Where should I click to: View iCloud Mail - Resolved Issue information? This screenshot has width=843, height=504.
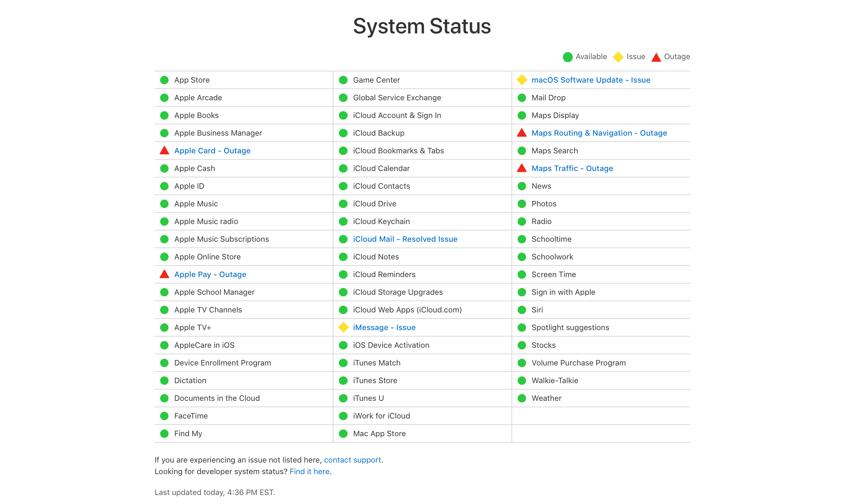(405, 239)
